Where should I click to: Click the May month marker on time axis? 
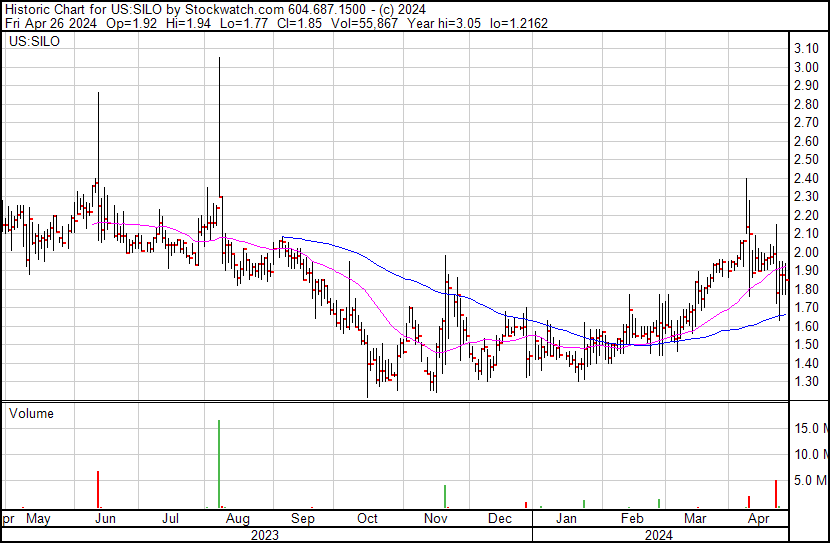pyautogui.click(x=39, y=519)
